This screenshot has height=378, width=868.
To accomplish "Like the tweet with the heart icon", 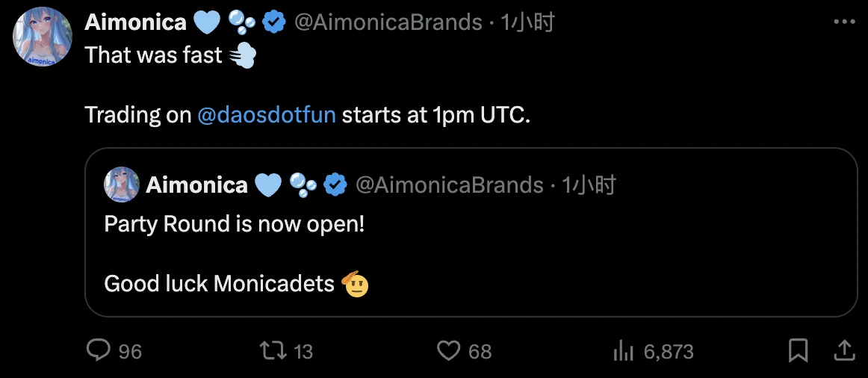I will click(448, 350).
